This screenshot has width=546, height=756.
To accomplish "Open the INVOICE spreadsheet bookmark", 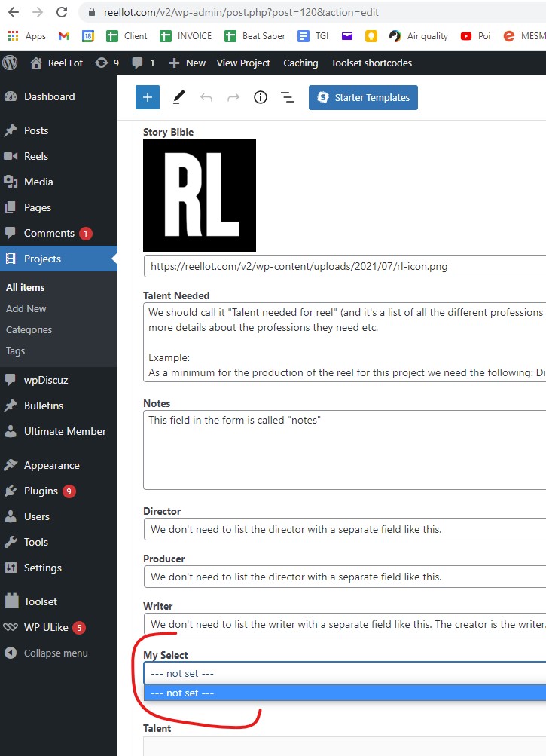I will point(185,36).
